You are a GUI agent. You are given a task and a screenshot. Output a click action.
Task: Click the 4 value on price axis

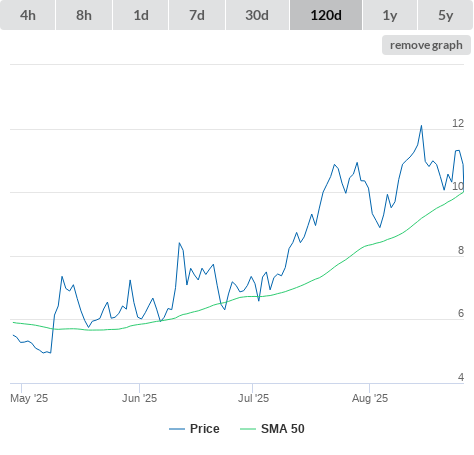(x=461, y=377)
